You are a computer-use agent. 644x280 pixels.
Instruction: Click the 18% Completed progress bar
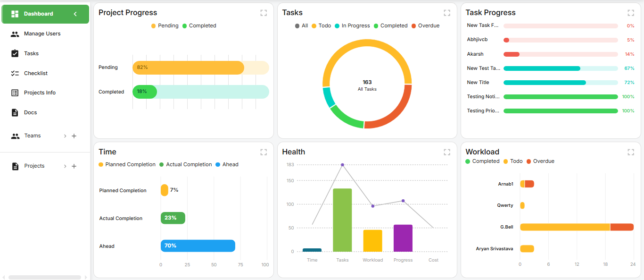[145, 92]
